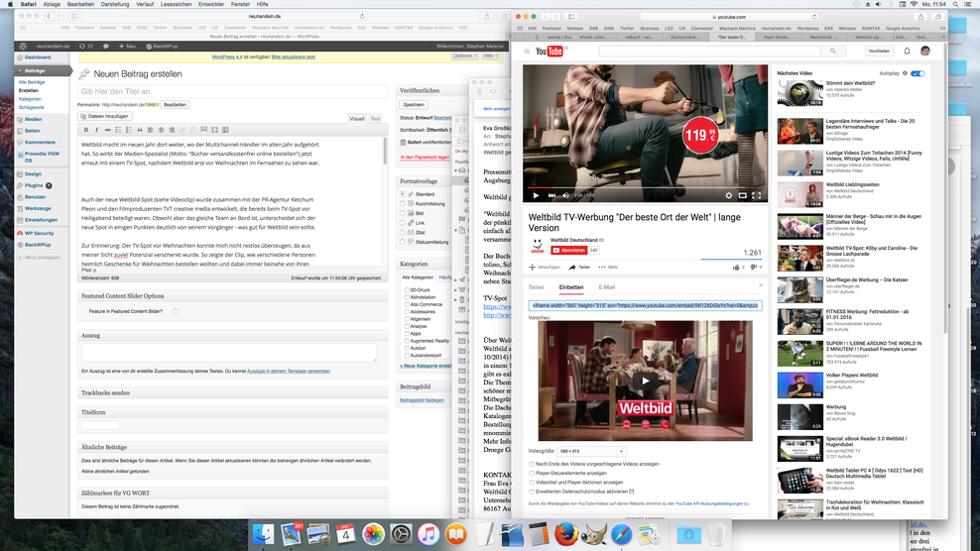Skip to next YouTube video
Image resolution: width=980 pixels, height=551 pixels.
tap(551, 195)
